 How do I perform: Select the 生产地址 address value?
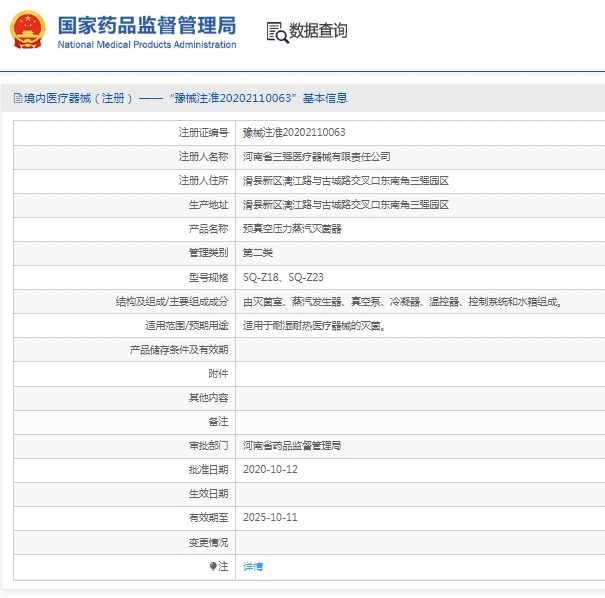(346, 205)
